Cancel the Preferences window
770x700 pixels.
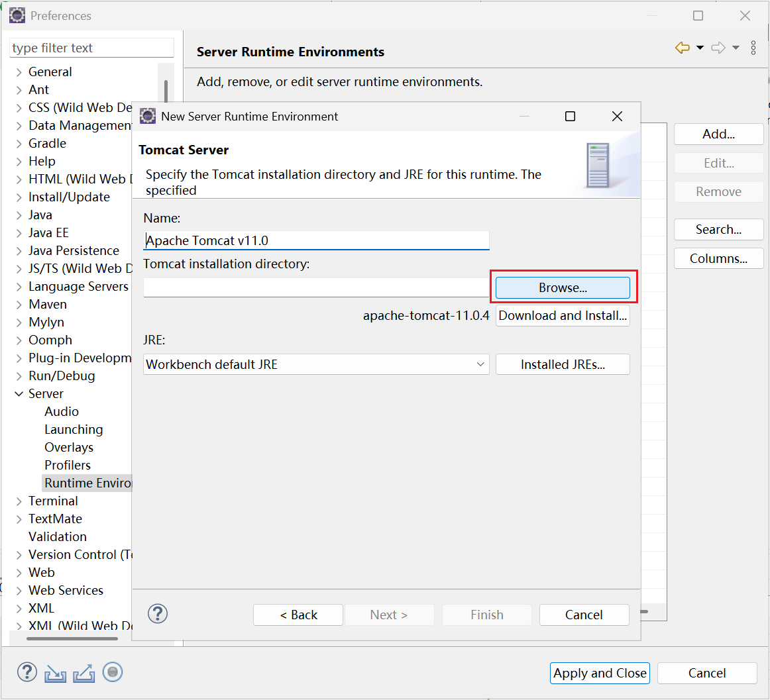pos(707,673)
